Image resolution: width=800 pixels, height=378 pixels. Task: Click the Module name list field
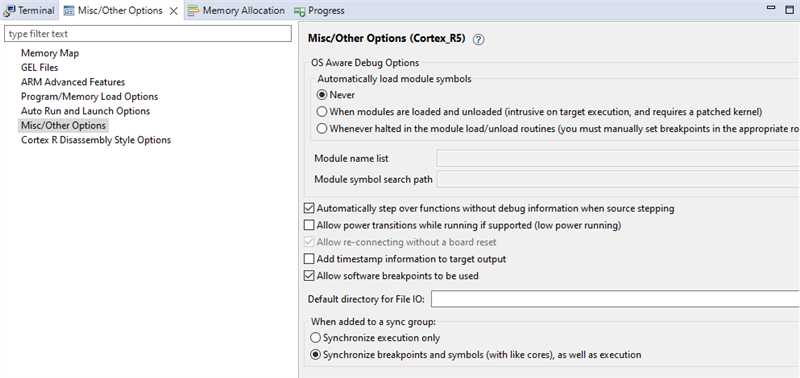(618, 159)
